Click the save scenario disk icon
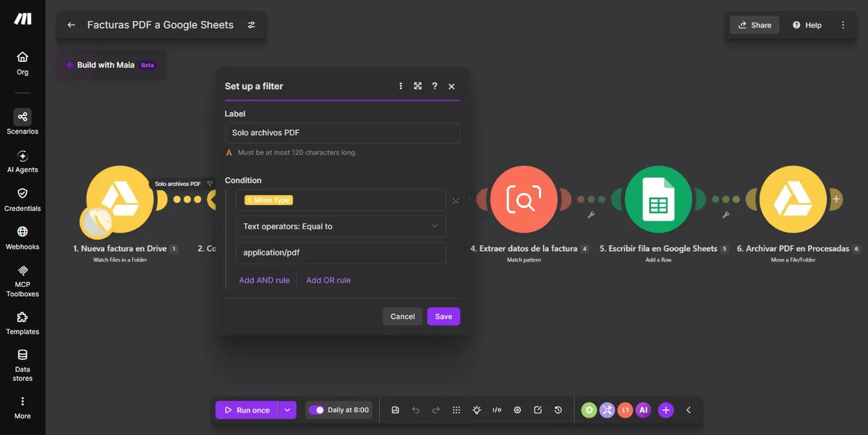The width and height of the screenshot is (868, 435). point(395,410)
